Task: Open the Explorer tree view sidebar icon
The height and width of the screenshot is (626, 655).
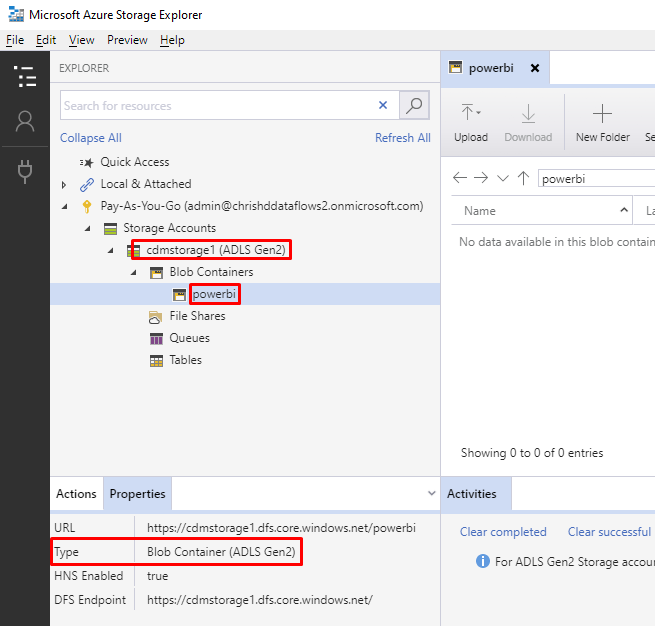Action: tap(25, 76)
